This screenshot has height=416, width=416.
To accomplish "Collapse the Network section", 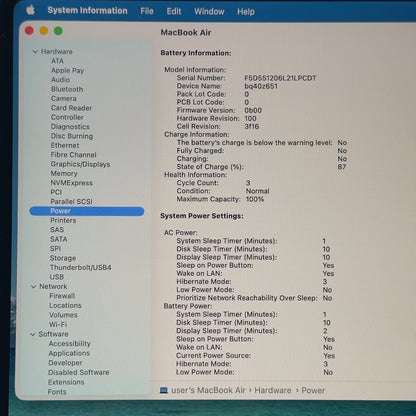I will [33, 286].
